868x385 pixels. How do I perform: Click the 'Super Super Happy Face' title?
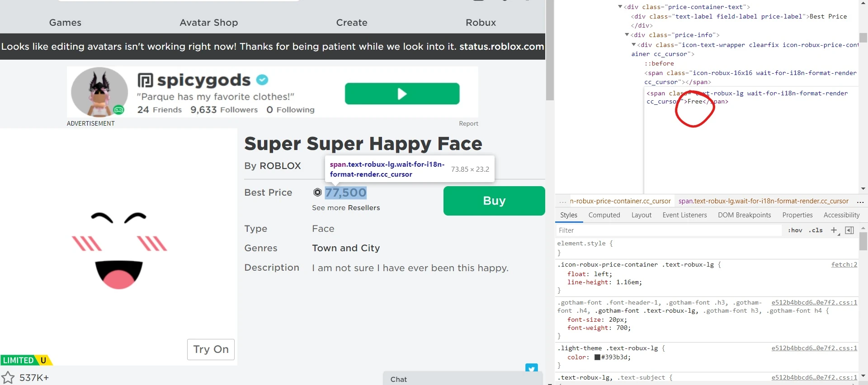363,144
